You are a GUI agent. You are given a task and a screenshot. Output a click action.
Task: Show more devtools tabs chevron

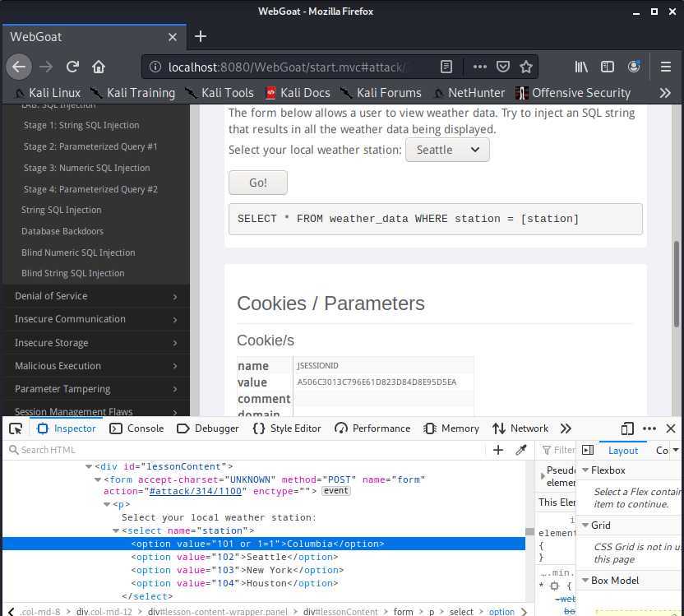566,428
